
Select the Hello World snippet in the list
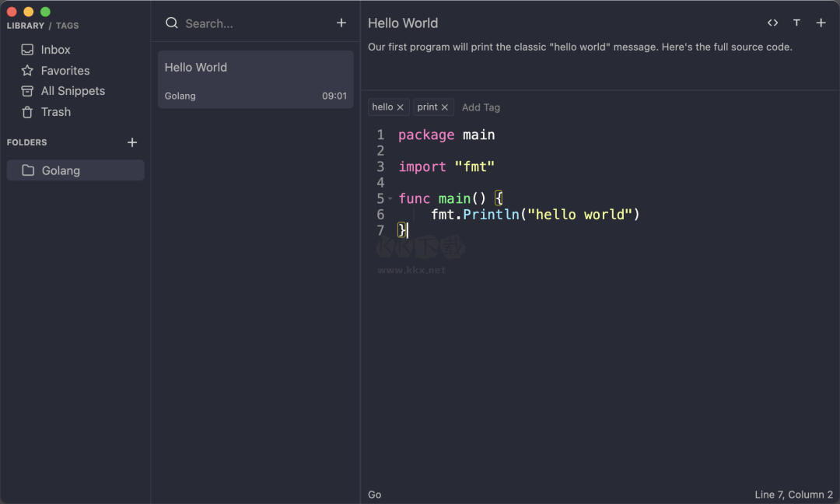pyautogui.click(x=255, y=79)
